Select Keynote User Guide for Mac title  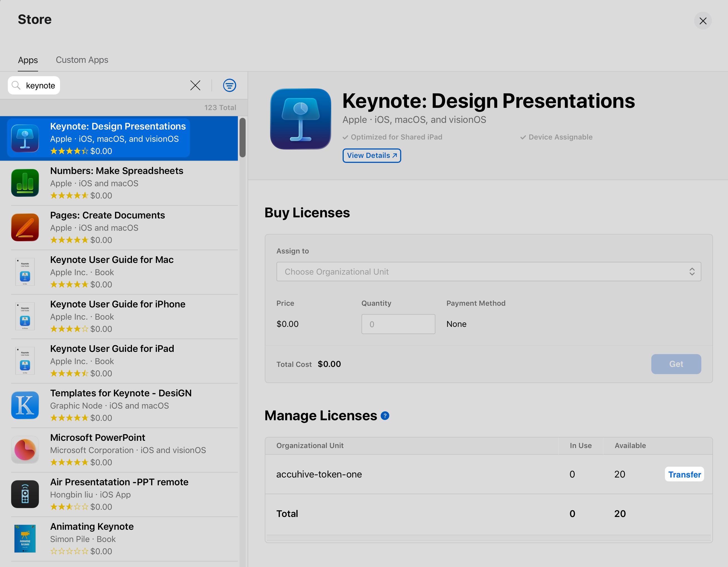112,260
